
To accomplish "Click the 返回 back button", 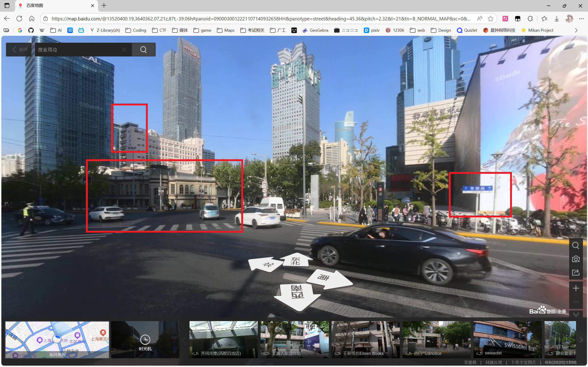I will pyautogui.click(x=19, y=50).
